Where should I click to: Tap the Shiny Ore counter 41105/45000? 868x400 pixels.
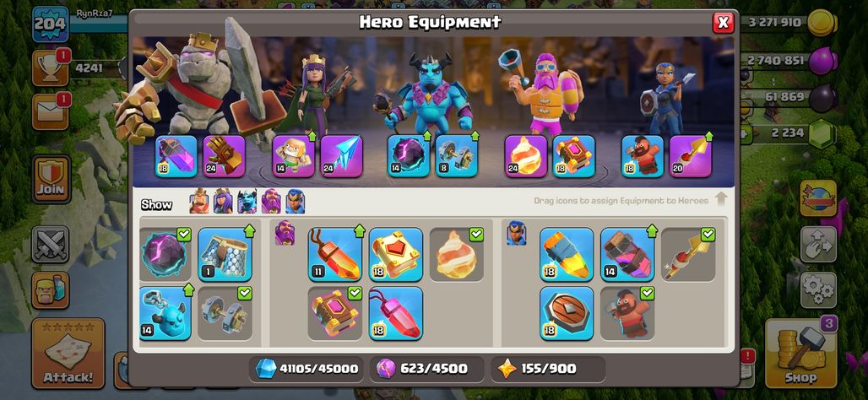(x=307, y=369)
